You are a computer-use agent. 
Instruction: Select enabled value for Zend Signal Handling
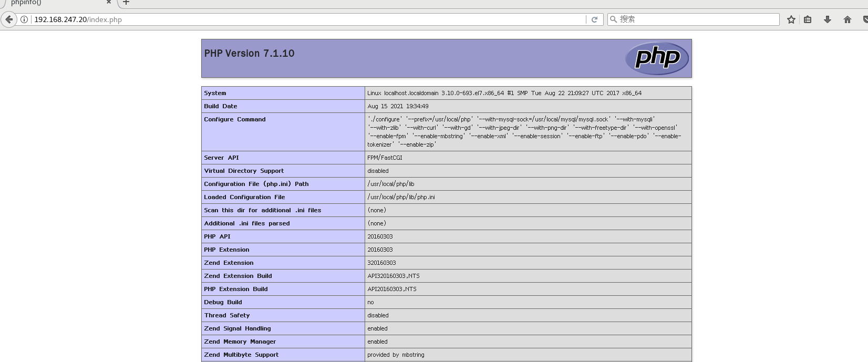(x=377, y=328)
